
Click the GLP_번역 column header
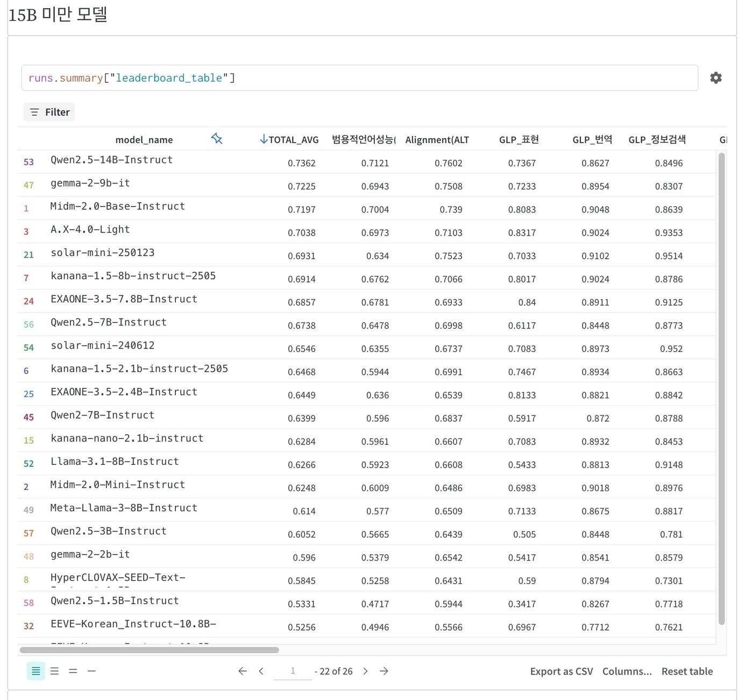point(593,139)
